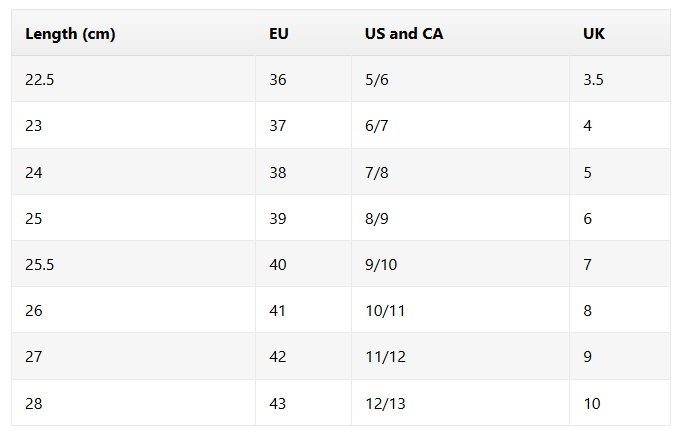
Task: Click the 22.5 length cell
Action: [134, 79]
